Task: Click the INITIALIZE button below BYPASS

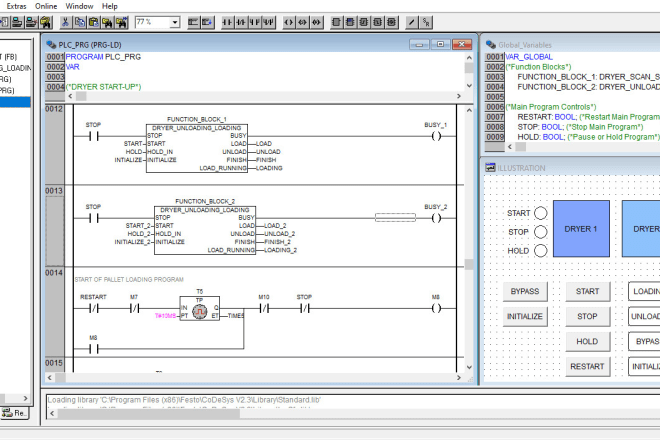Action: pos(525,316)
